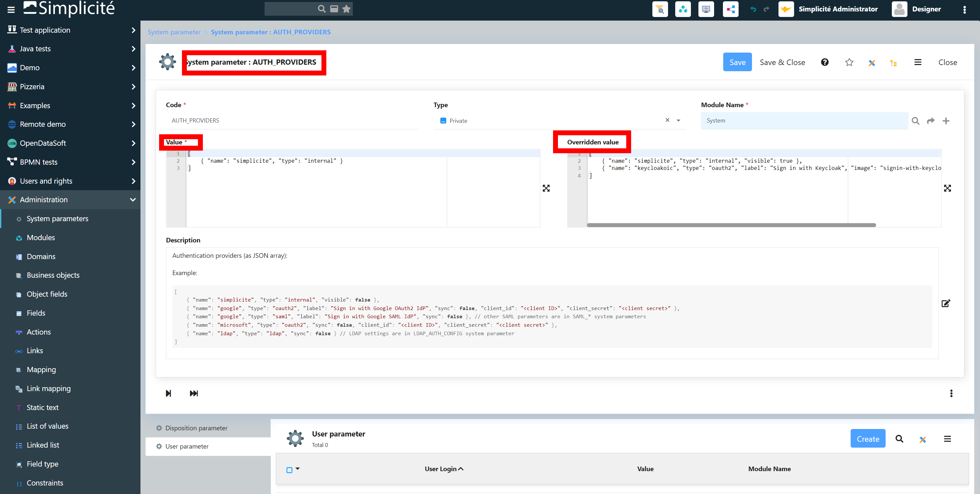Sort by User Login column header
This screenshot has height=494, width=980.
444,469
